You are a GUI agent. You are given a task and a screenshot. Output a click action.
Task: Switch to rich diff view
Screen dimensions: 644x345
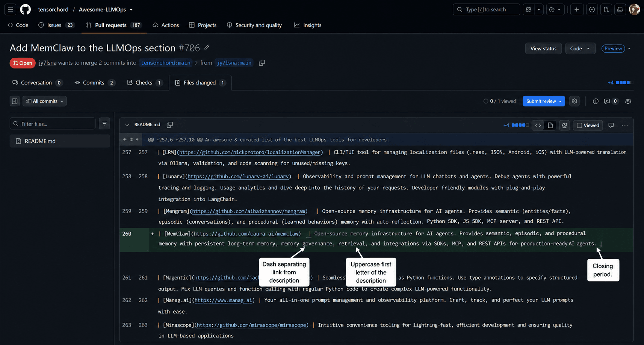[x=550, y=125]
